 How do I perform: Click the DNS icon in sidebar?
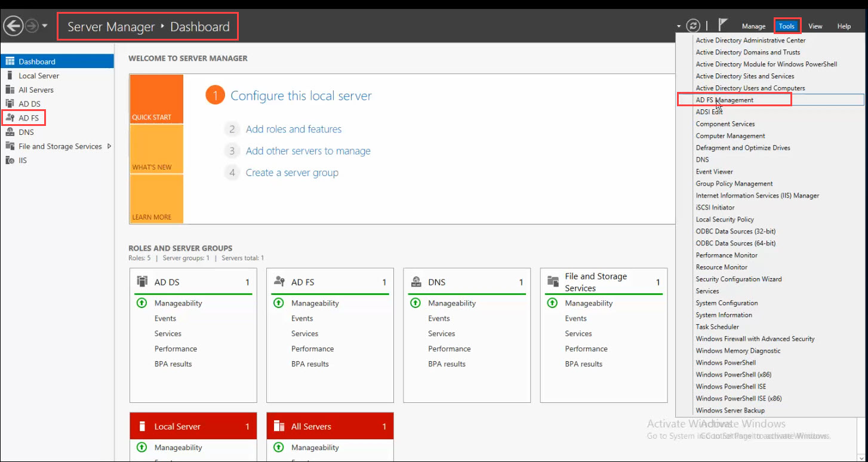10,132
